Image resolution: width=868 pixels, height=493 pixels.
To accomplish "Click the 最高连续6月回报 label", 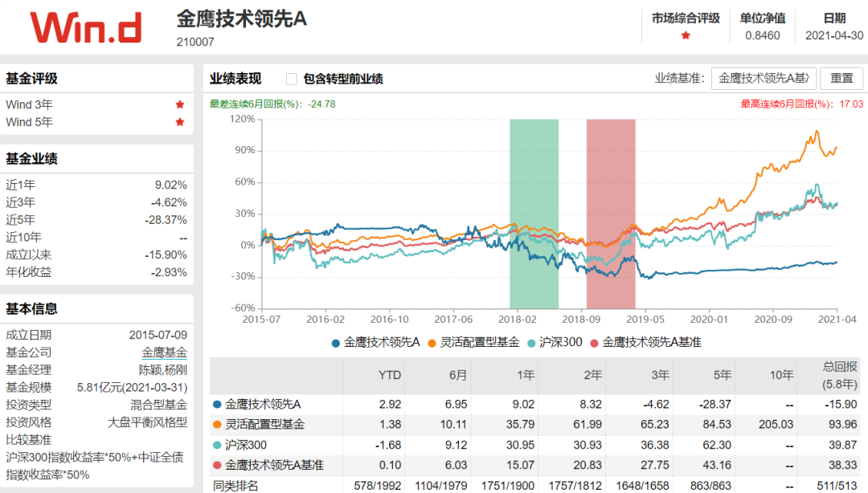I will tap(802, 104).
